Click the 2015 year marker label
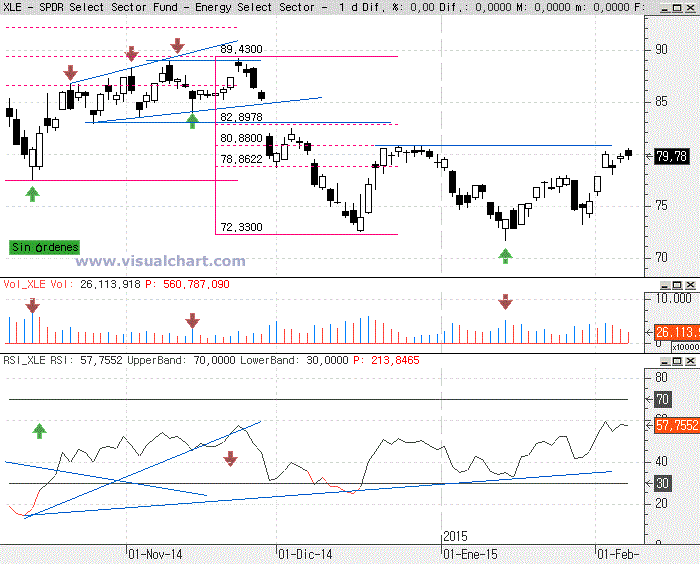This screenshot has height=564, width=700. (x=455, y=536)
